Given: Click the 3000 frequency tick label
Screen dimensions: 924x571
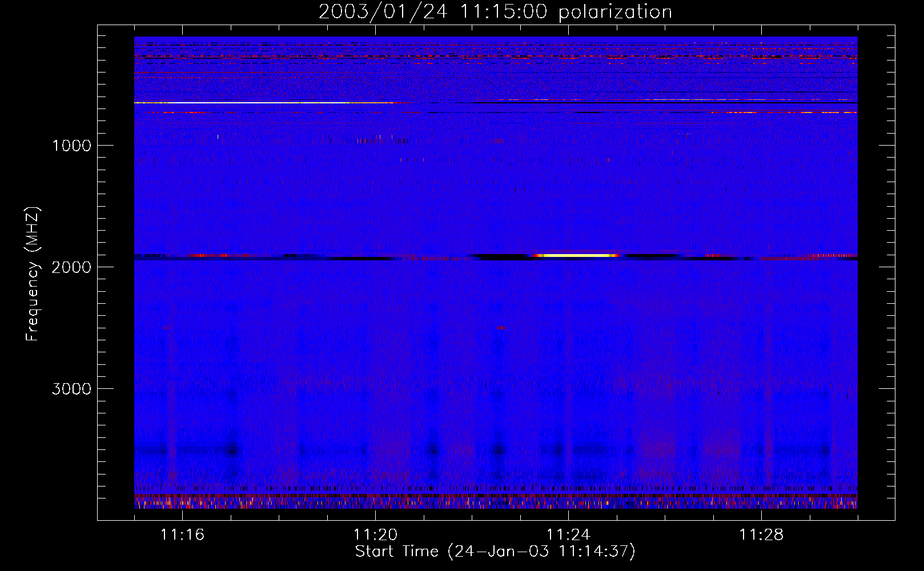Looking at the screenshot, I should coord(72,389).
